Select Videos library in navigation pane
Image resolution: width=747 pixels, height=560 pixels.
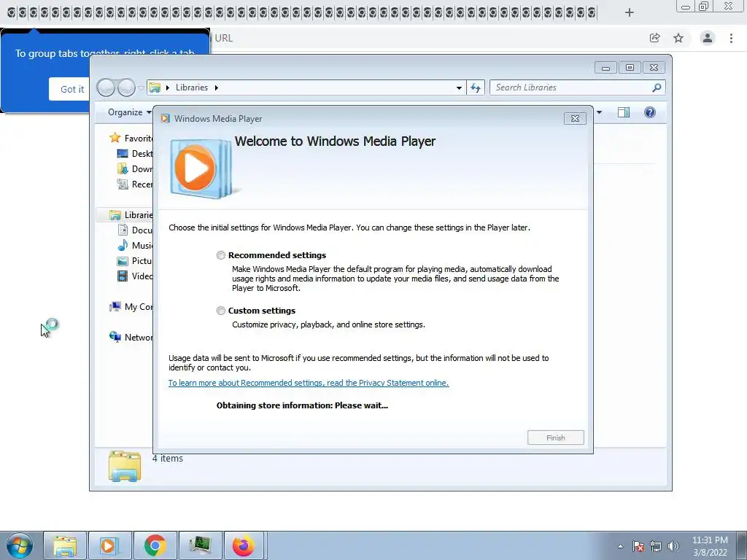coord(135,276)
